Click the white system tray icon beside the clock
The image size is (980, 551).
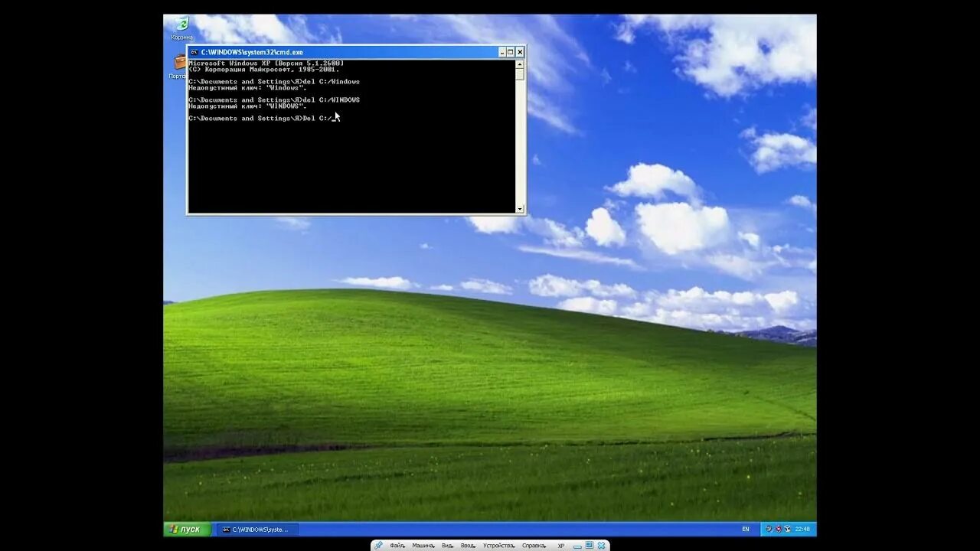click(787, 529)
